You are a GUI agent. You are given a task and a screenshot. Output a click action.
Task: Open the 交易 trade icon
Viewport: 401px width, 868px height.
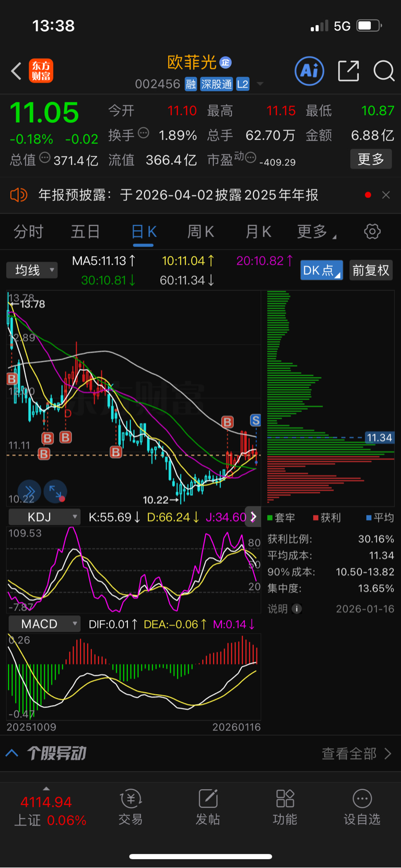click(131, 806)
